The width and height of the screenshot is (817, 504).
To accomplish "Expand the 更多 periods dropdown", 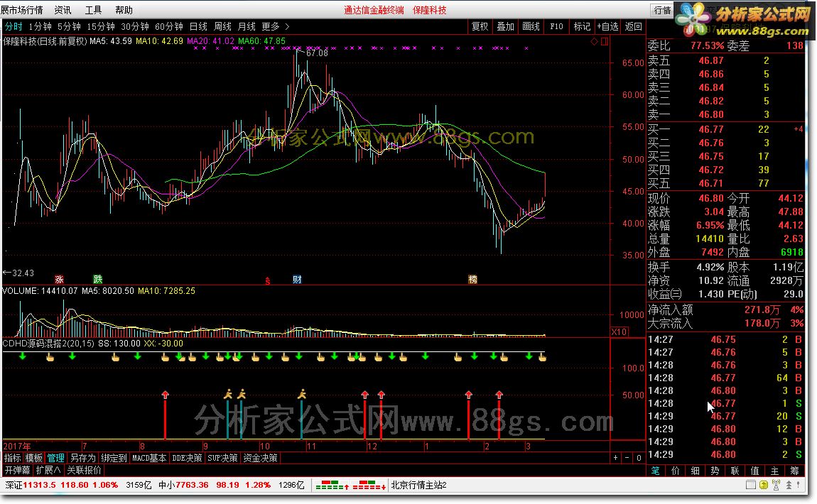I will [x=275, y=26].
